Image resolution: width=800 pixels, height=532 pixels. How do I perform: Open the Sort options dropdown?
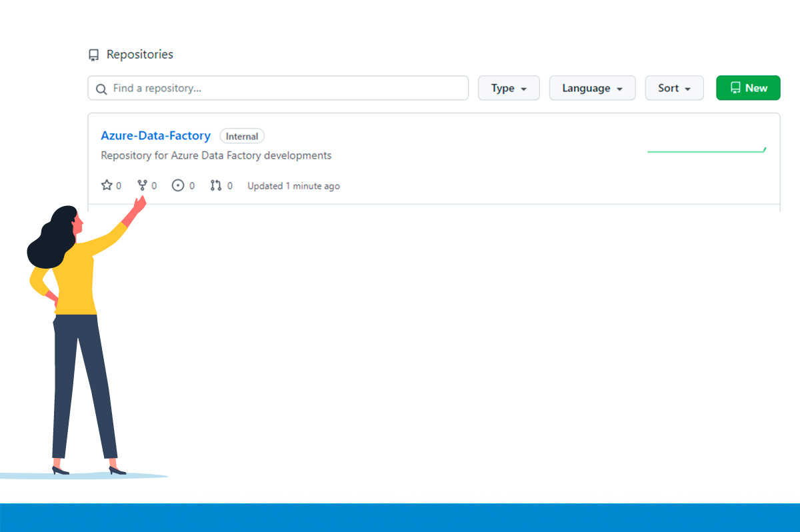[674, 87]
